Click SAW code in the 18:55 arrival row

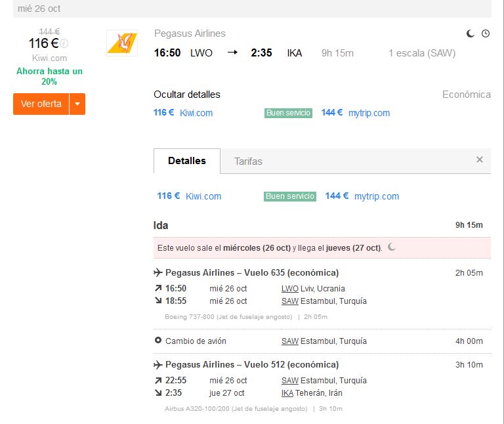pos(290,301)
